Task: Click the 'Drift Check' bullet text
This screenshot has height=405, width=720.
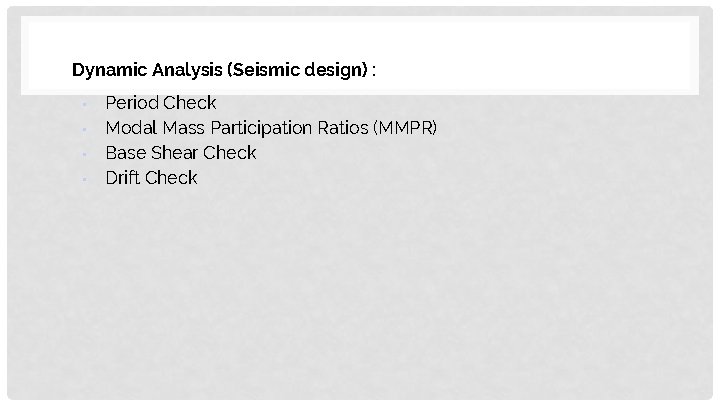Action: coord(152,178)
